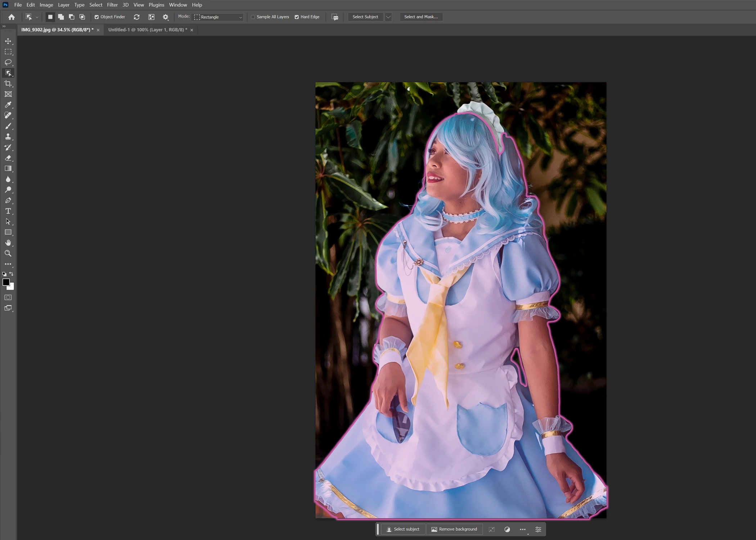Screen dimensions: 756x540
Task: Open the Mode Rectangle dropdown
Action: tap(218, 17)
